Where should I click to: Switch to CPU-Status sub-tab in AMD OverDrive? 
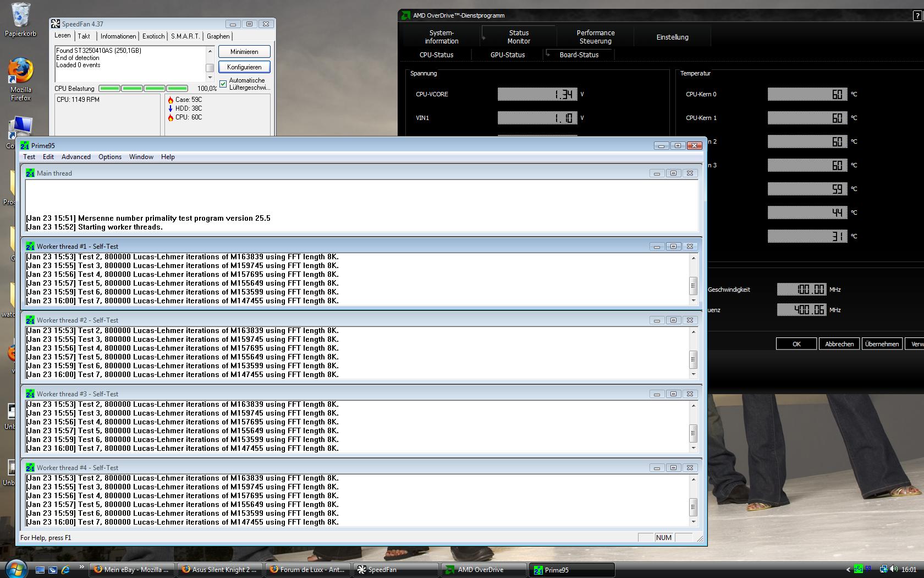pos(437,54)
